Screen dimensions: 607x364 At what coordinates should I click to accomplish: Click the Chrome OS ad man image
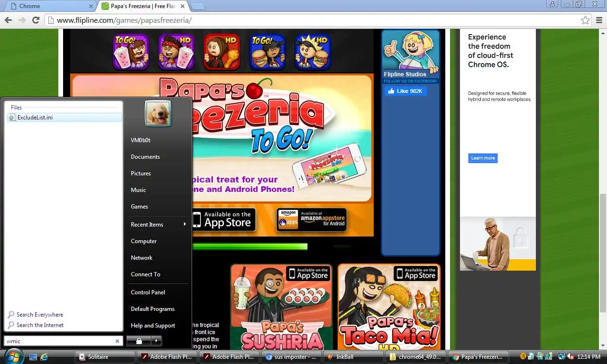[x=498, y=244]
